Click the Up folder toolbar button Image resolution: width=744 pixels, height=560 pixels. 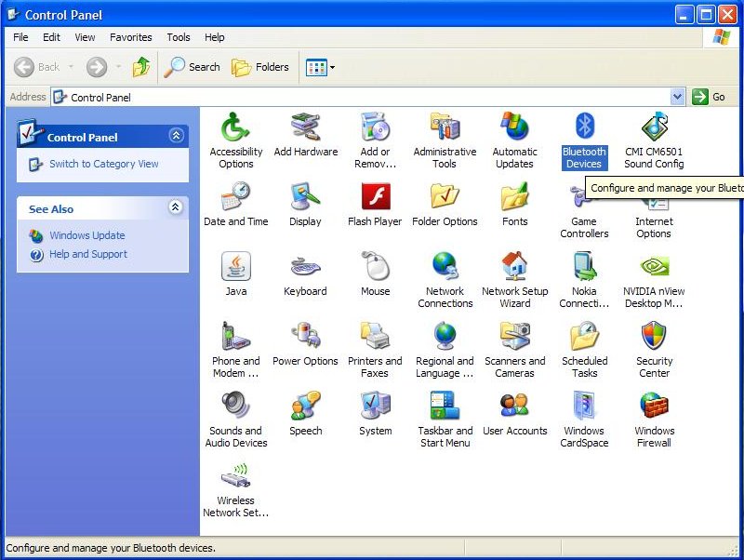[141, 67]
